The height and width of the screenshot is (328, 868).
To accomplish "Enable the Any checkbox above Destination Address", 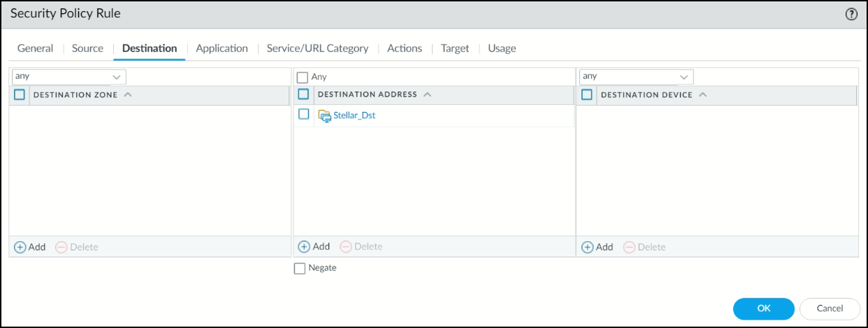I will tap(303, 77).
